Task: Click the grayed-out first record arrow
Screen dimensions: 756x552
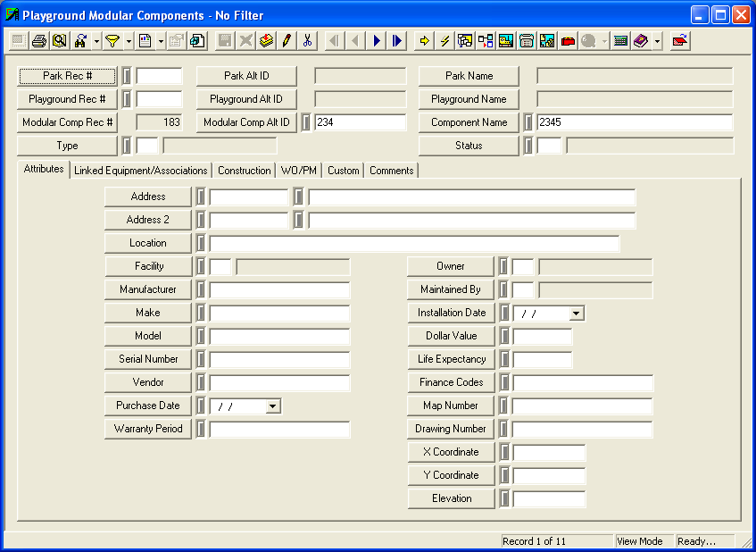Action: (x=335, y=41)
